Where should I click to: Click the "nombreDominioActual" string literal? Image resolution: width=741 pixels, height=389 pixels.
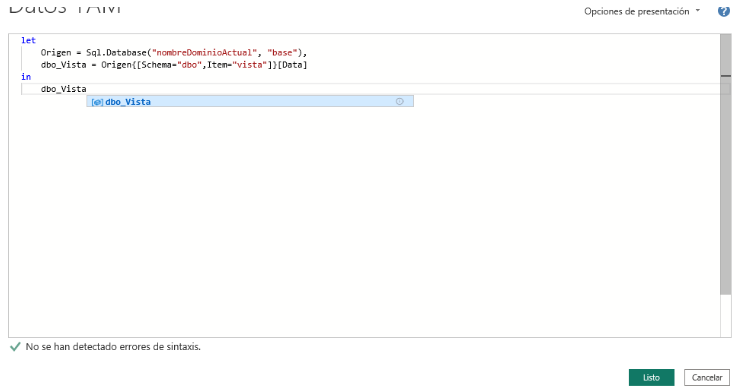(x=204, y=52)
